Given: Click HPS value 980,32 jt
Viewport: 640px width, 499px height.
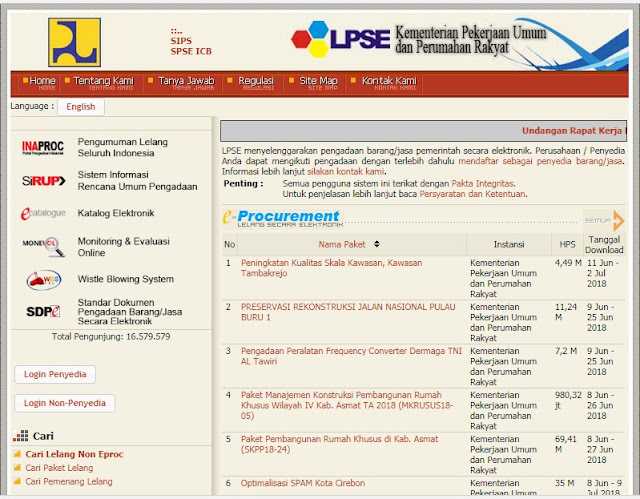Looking at the screenshot, I should tap(568, 400).
